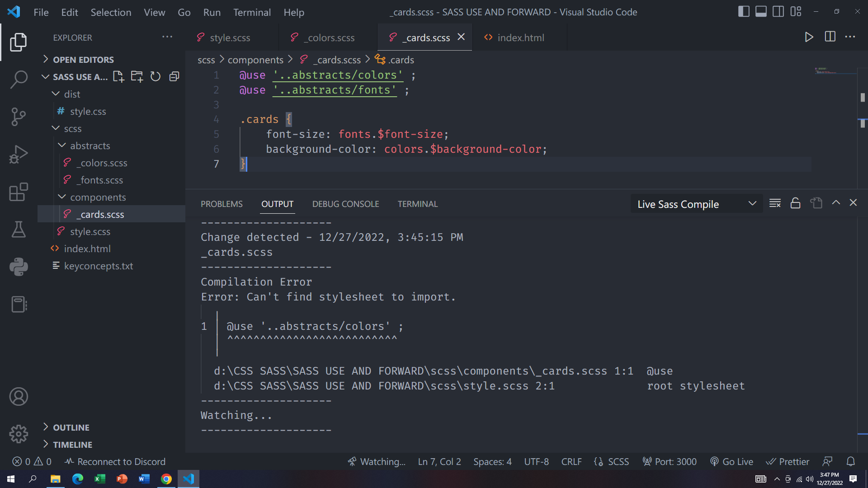Image resolution: width=868 pixels, height=488 pixels.
Task: Open output log in editor
Action: [x=816, y=203]
